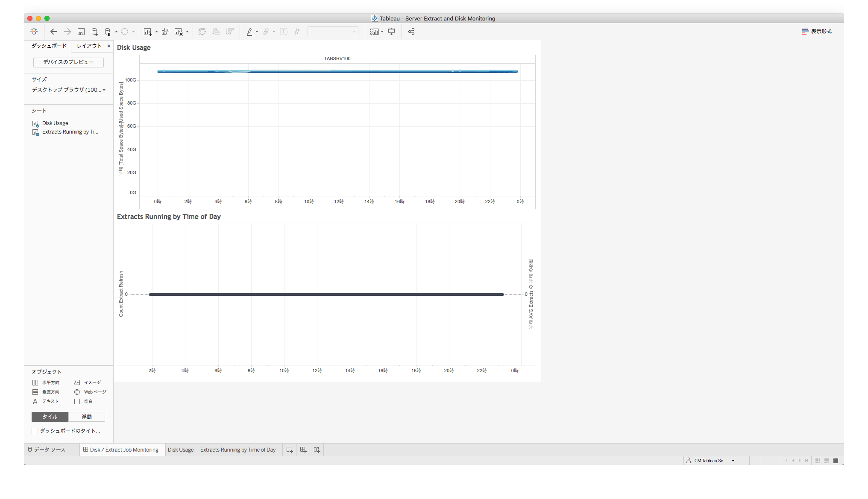Select Extracts Running by Ti... in the Sheets list
The width and height of the screenshot is (868, 499).
70,132
